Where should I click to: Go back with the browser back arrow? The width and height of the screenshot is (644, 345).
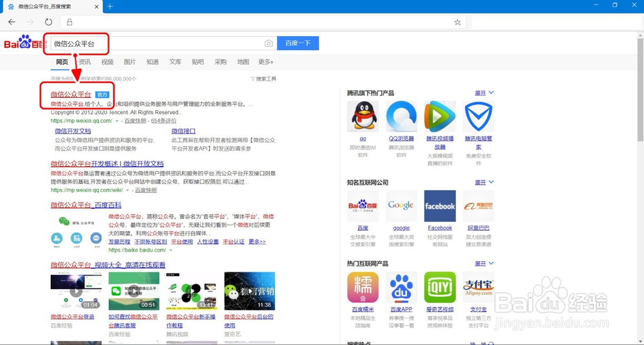pos(12,22)
